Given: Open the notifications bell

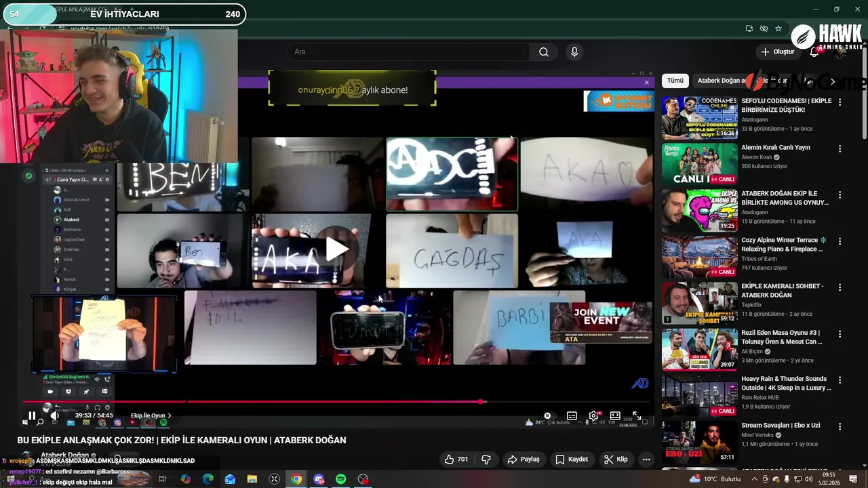Looking at the screenshot, I should tap(814, 52).
